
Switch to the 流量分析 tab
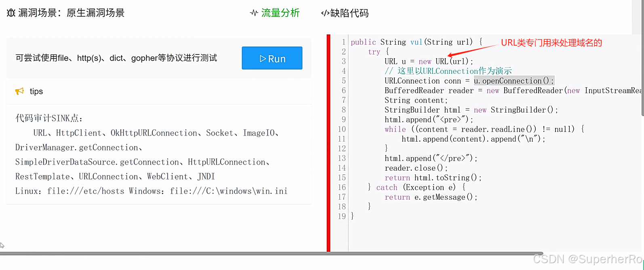tap(280, 13)
